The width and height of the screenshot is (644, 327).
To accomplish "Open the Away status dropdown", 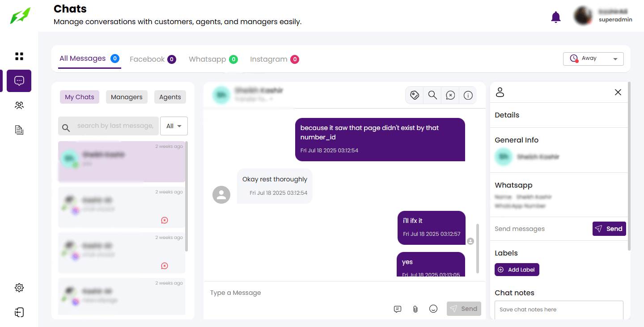I will tap(593, 59).
